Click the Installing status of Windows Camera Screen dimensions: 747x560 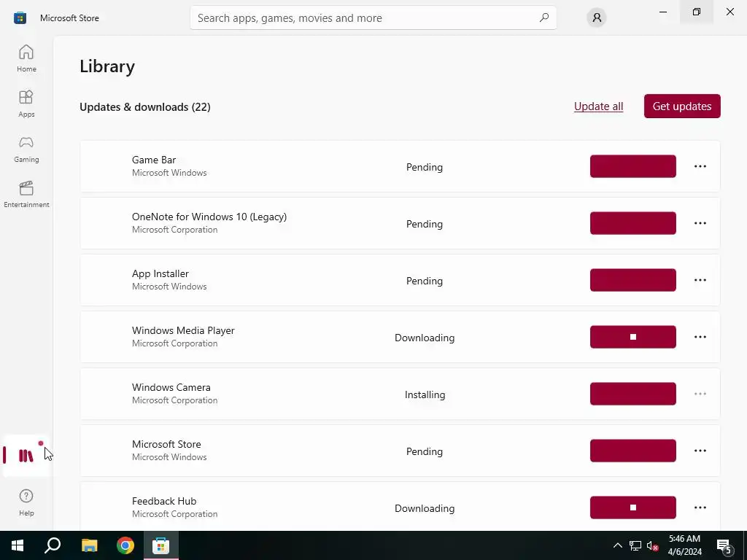[x=425, y=394]
